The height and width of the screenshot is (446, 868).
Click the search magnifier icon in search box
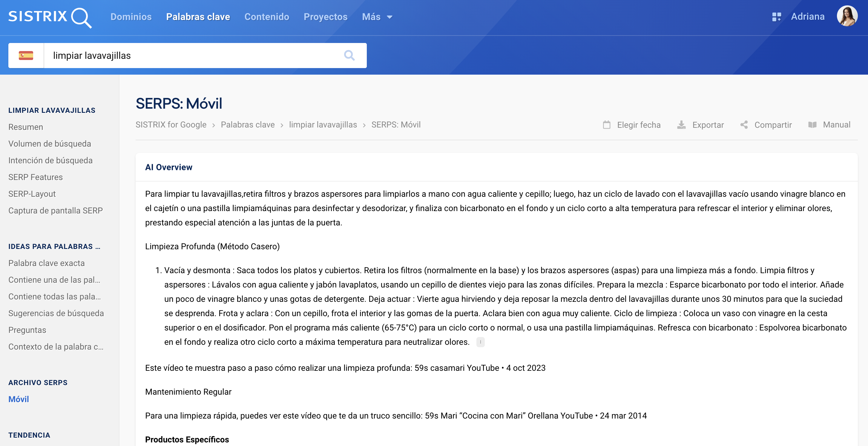tap(349, 55)
